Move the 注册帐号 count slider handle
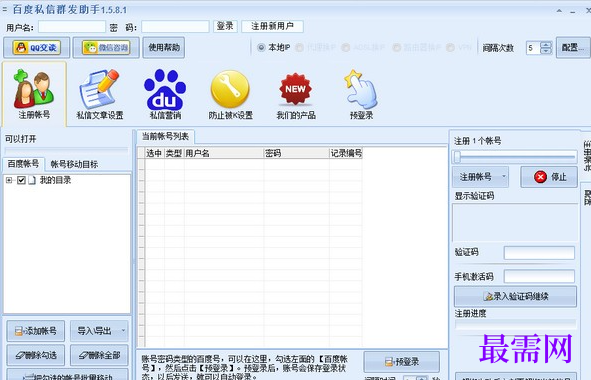This screenshot has height=380, width=591. 457,156
